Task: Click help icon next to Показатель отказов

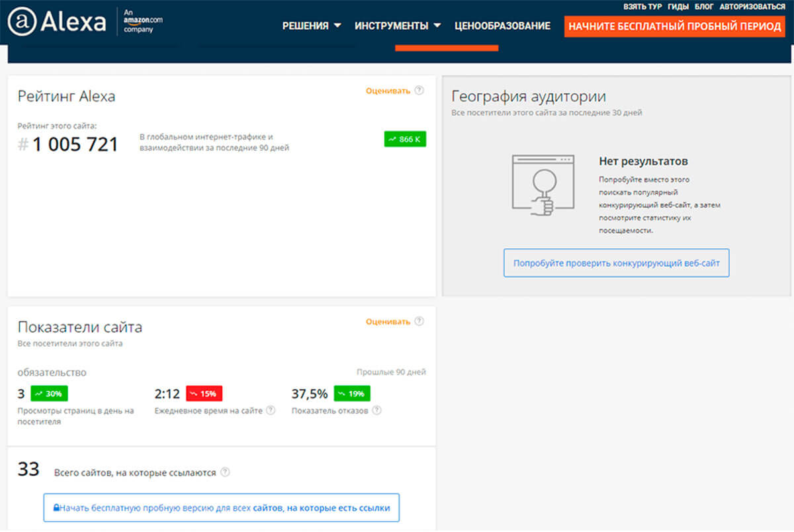Action: (x=376, y=410)
